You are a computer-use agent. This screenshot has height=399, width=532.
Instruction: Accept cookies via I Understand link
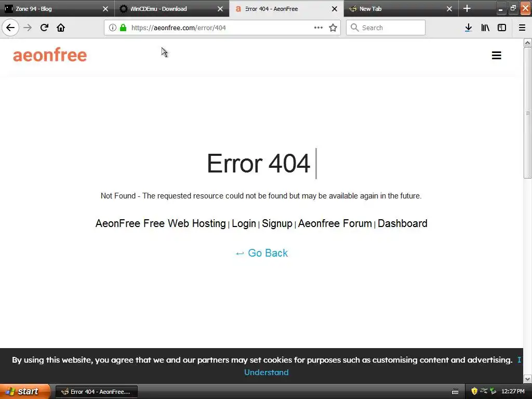pyautogui.click(x=267, y=372)
